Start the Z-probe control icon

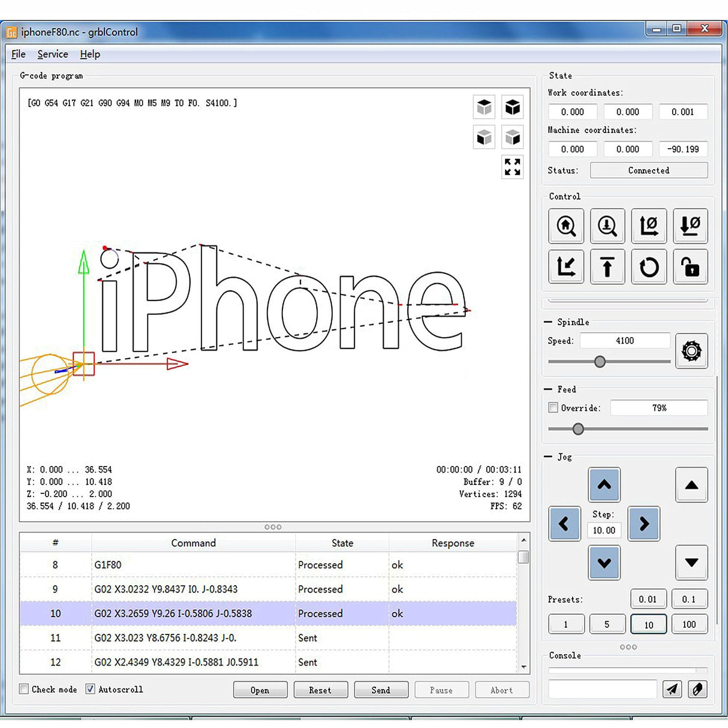coord(607,226)
